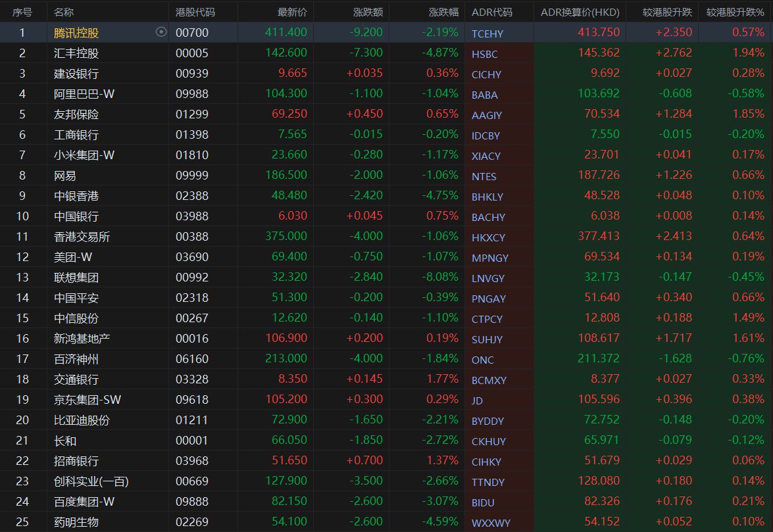Select stock code 03690 for 美团-W
Viewport: 773px width, 532px height.
[x=192, y=256]
